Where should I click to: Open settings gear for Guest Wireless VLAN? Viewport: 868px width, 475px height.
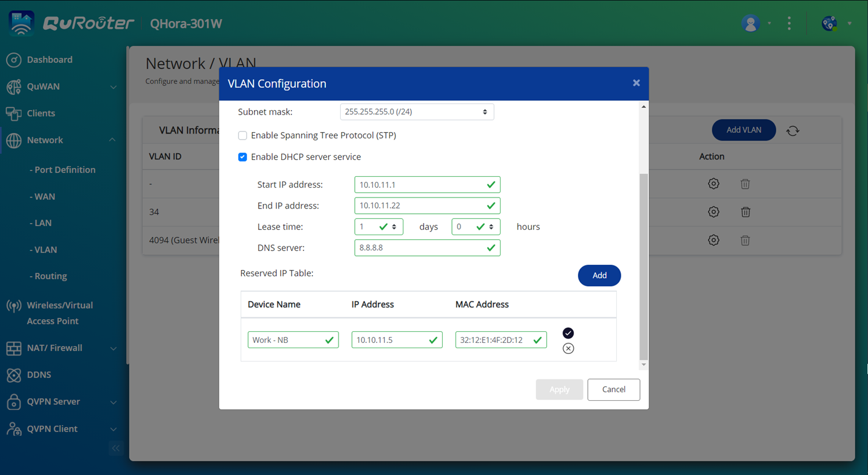[713, 240]
